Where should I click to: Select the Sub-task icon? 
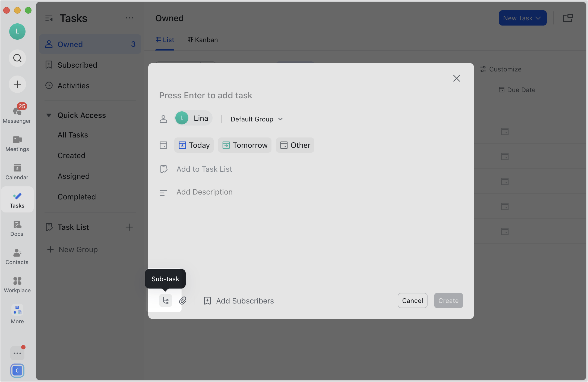click(x=165, y=300)
